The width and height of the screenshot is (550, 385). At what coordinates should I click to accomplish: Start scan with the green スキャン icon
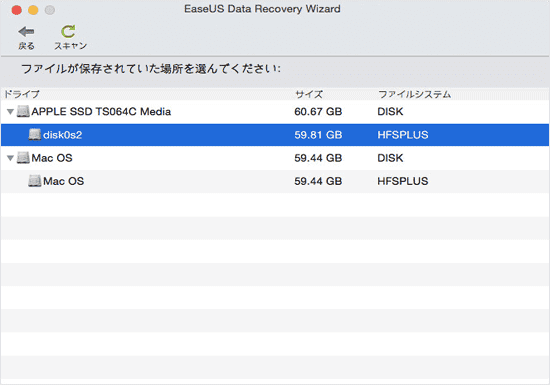(68, 32)
